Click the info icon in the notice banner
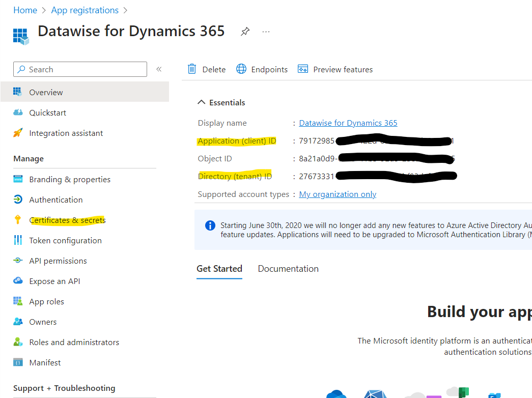This screenshot has width=532, height=398. point(210,225)
